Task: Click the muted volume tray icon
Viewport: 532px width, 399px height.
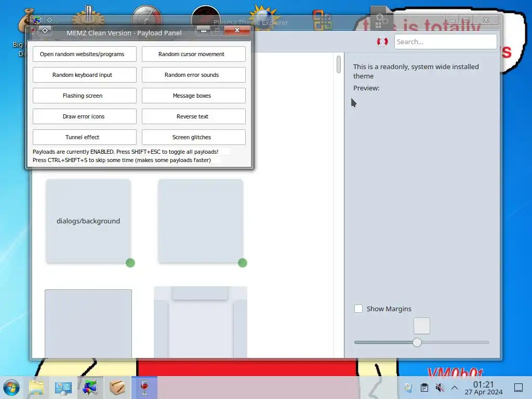Action: tap(440, 388)
